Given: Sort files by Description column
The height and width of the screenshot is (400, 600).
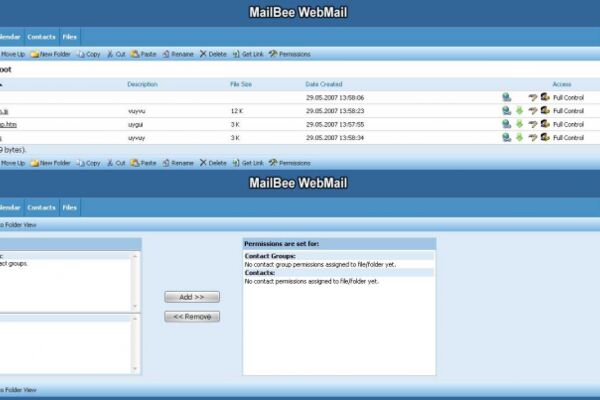Looking at the screenshot, I should tap(142, 84).
